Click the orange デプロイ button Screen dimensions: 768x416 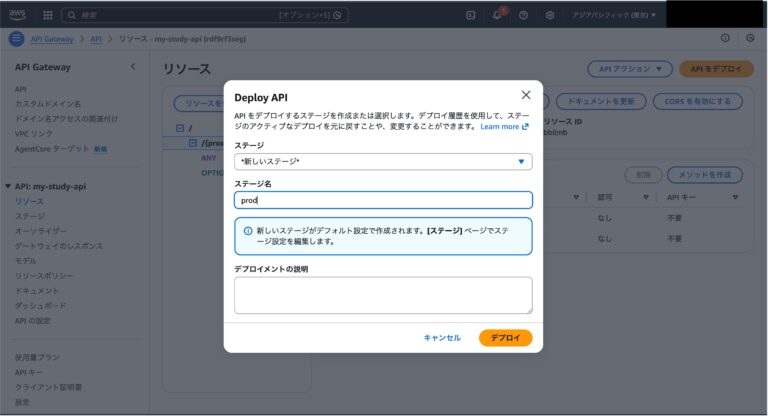(x=505, y=338)
